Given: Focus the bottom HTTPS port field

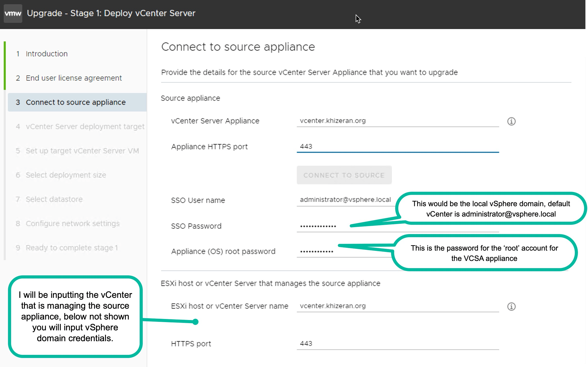Looking at the screenshot, I should 398,344.
